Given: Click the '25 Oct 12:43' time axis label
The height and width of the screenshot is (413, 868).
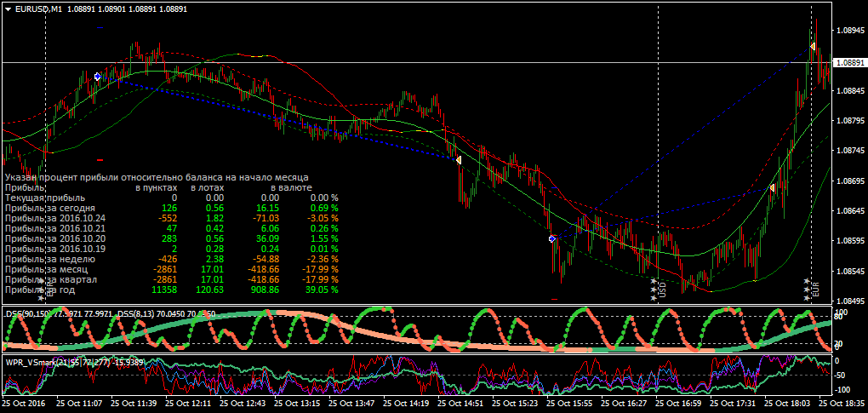Looking at the screenshot, I should 243,404.
